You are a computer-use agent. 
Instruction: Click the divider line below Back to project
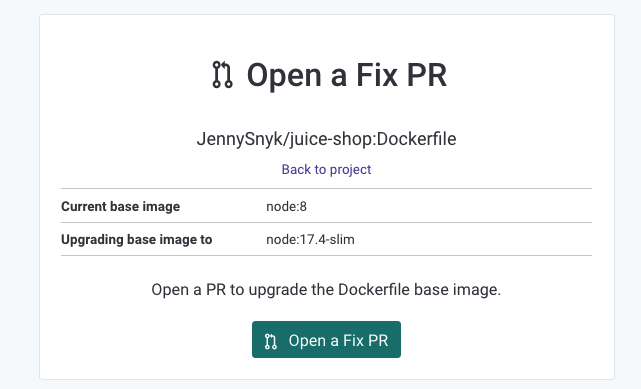point(326,189)
